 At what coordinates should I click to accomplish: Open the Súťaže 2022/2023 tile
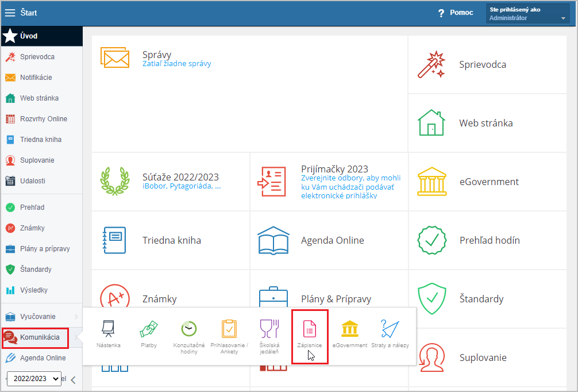(180, 177)
